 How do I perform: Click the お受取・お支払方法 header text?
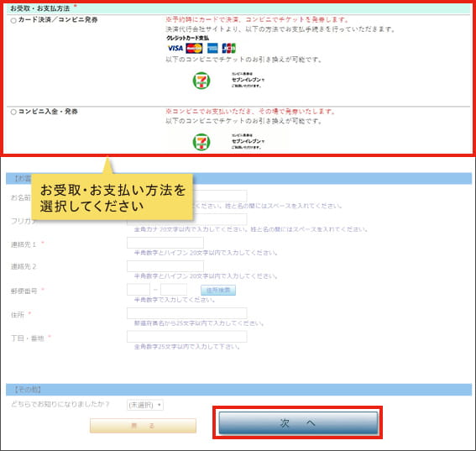pyautogui.click(x=40, y=8)
